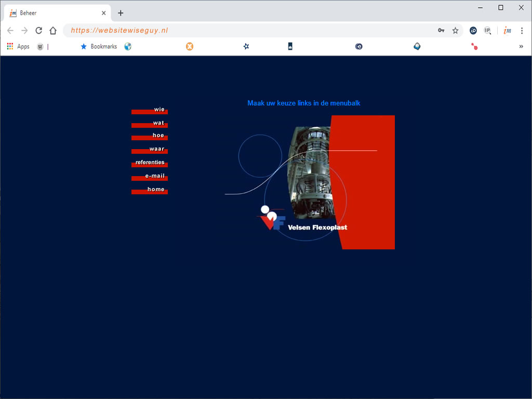Viewport: 532px width, 399px height.
Task: Open the browser home page
Action: pyautogui.click(x=53, y=31)
